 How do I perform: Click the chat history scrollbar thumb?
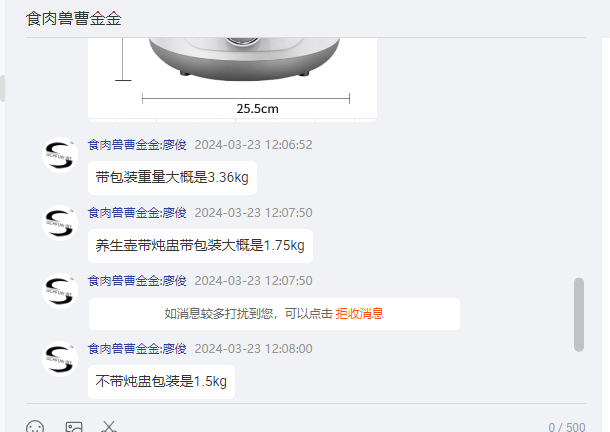point(579,314)
